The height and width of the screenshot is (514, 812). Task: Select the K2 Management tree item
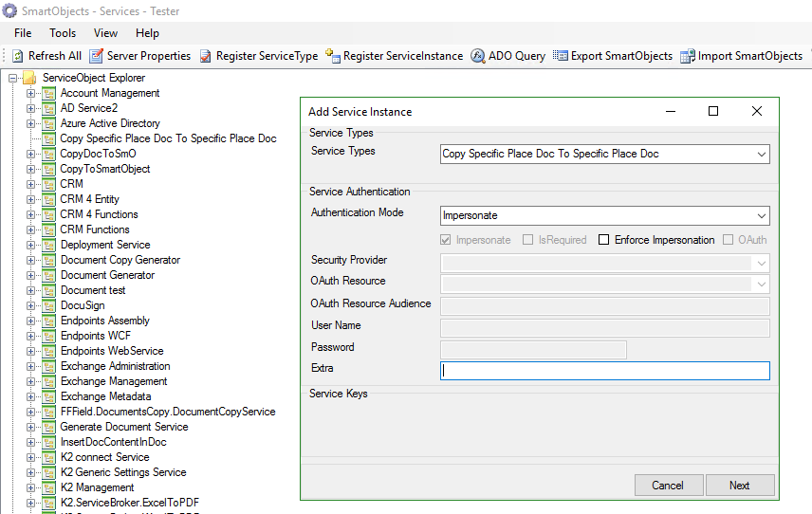(97, 487)
